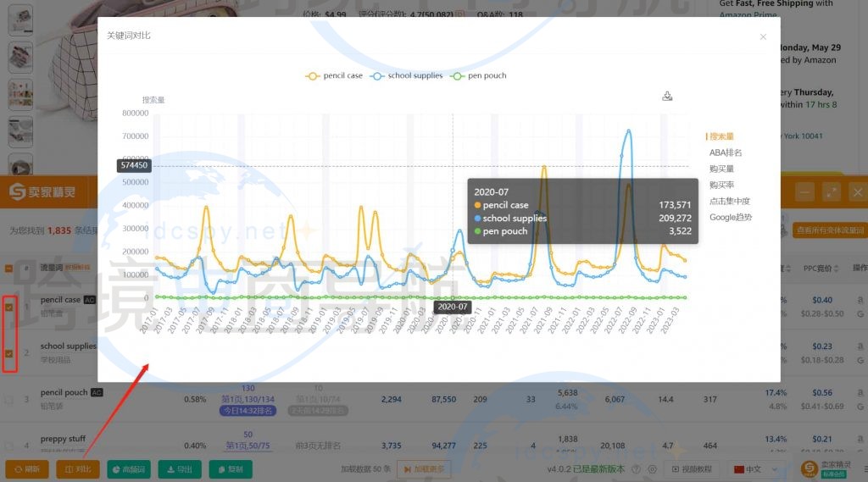Open the 视频教程 video tutorial
Screen dimensions: 868x482
tap(693, 469)
